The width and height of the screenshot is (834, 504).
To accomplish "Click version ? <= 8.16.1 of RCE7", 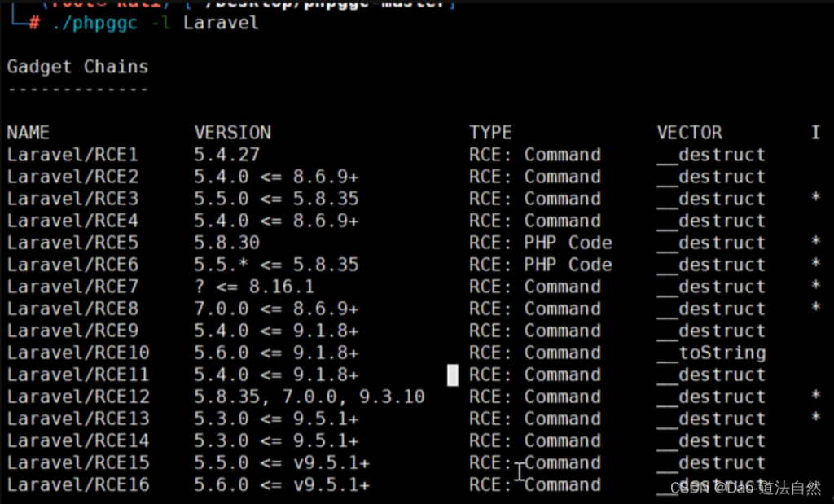I will 254,287.
